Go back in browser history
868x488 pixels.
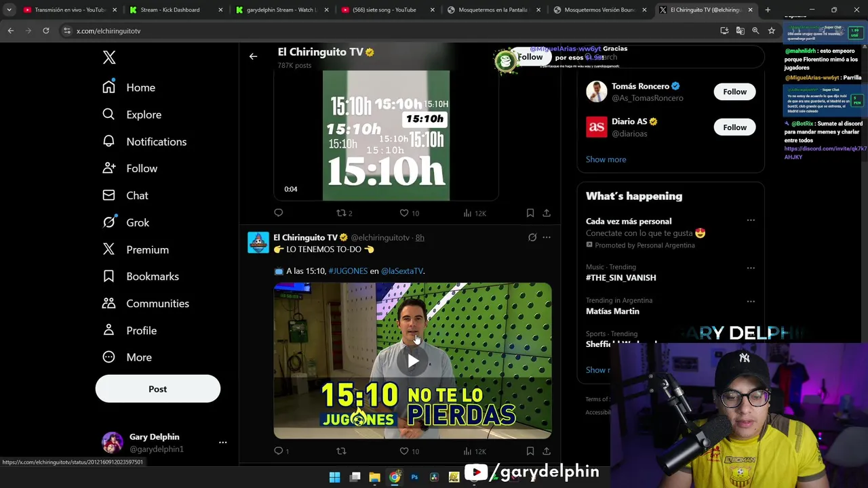[x=11, y=30]
